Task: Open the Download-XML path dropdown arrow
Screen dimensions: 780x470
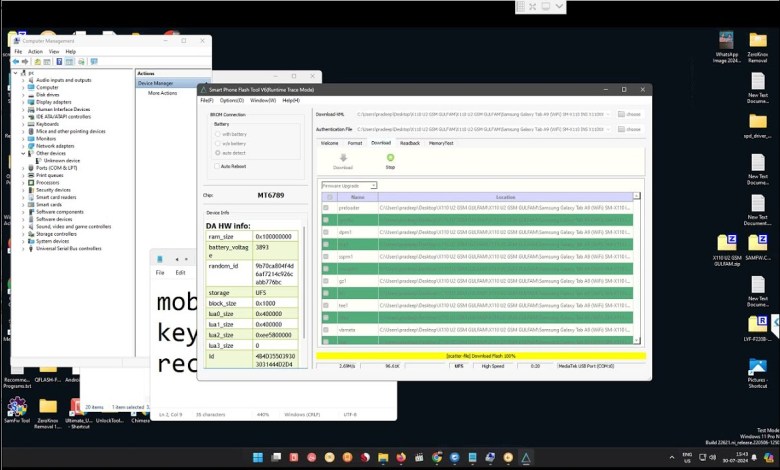Action: point(608,114)
